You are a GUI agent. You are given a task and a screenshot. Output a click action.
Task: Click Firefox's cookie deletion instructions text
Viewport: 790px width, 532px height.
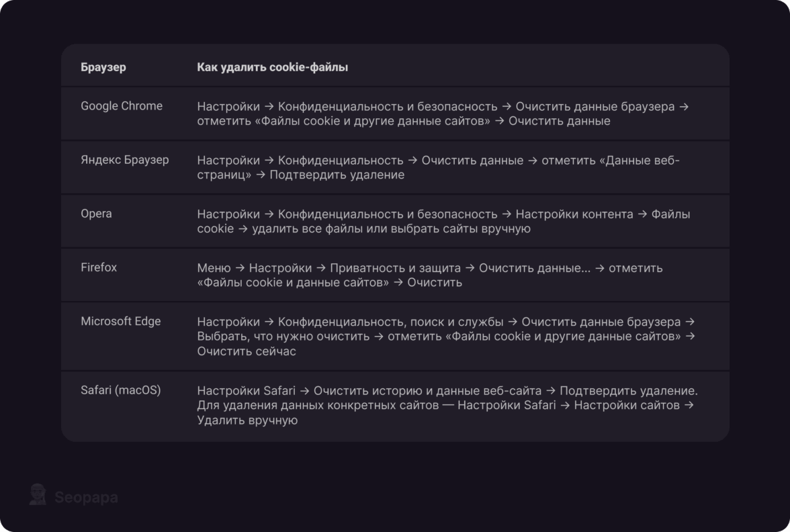(430, 275)
